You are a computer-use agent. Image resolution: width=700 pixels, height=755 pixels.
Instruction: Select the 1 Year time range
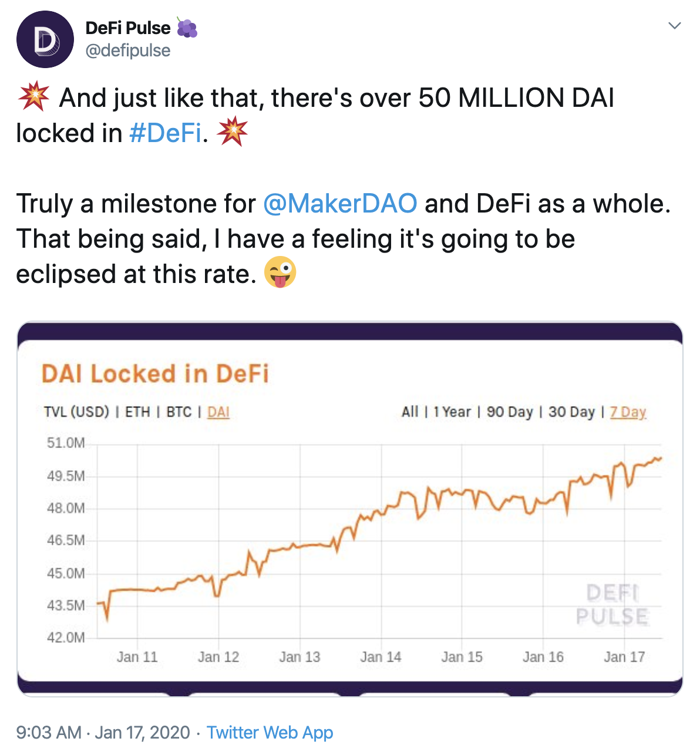[452, 412]
